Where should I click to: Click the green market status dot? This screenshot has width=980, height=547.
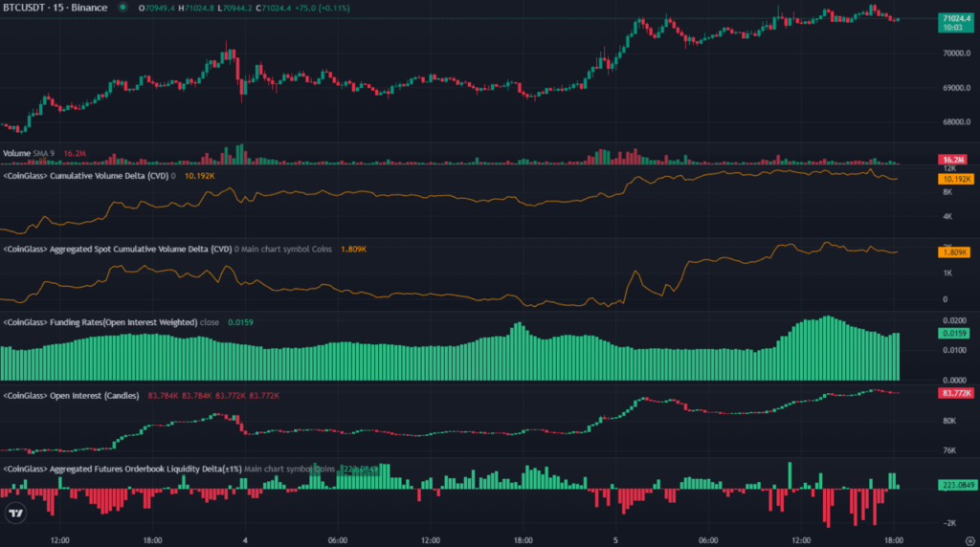[123, 8]
